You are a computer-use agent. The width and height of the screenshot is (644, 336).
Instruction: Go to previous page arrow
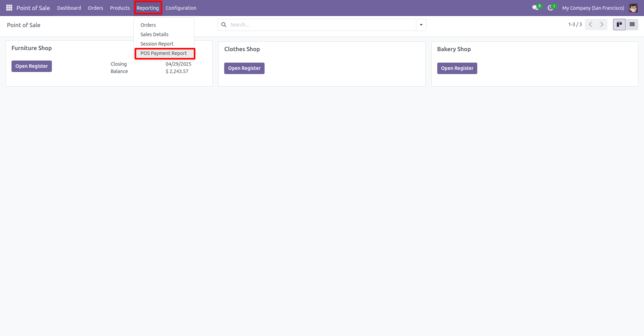(590, 24)
